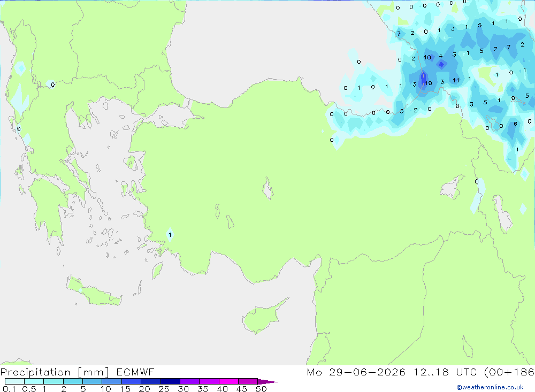Pick the 45–50 mm legend swatch
535x392 pixels.
click(248, 381)
